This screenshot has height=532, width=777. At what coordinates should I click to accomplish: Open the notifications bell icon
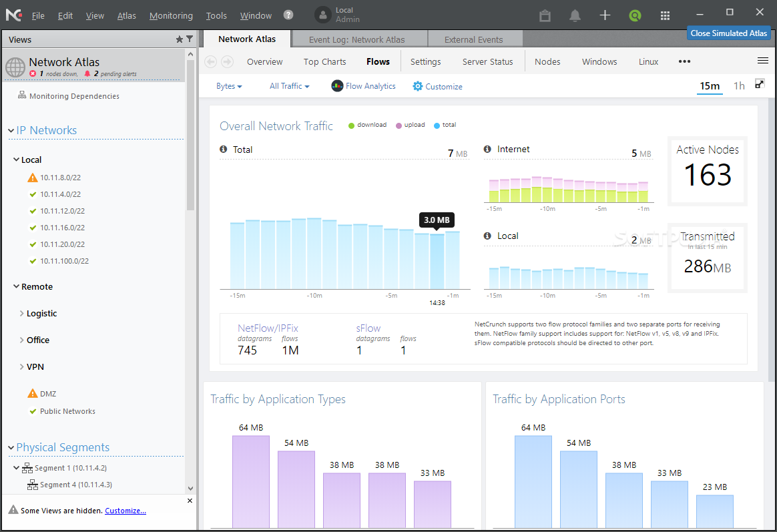575,15
